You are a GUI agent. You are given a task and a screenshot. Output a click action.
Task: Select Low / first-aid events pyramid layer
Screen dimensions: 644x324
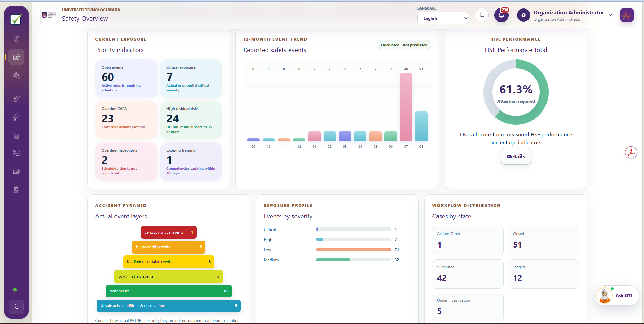click(169, 276)
